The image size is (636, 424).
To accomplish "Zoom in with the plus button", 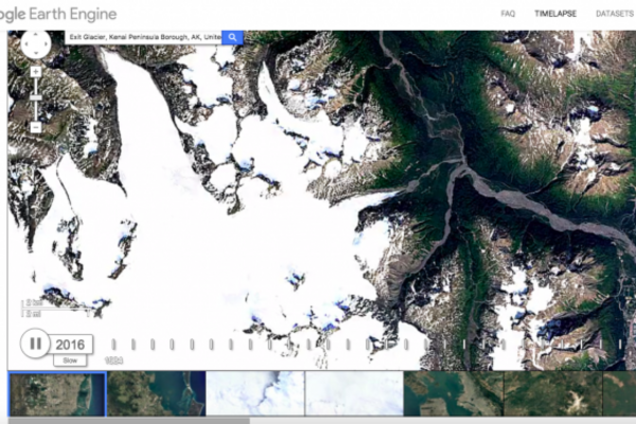I will 36,72.
